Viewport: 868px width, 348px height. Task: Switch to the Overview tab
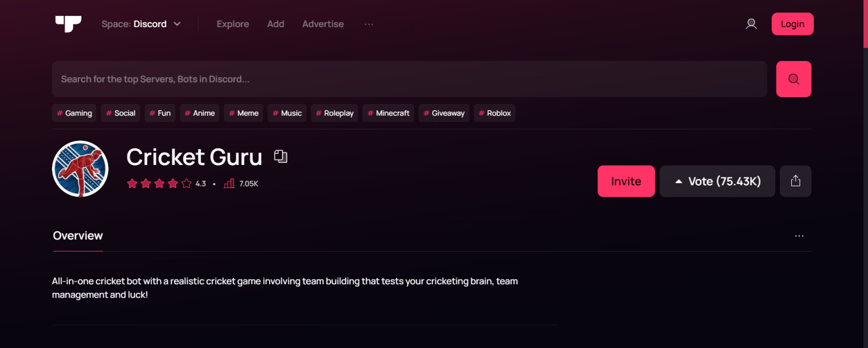click(x=77, y=236)
